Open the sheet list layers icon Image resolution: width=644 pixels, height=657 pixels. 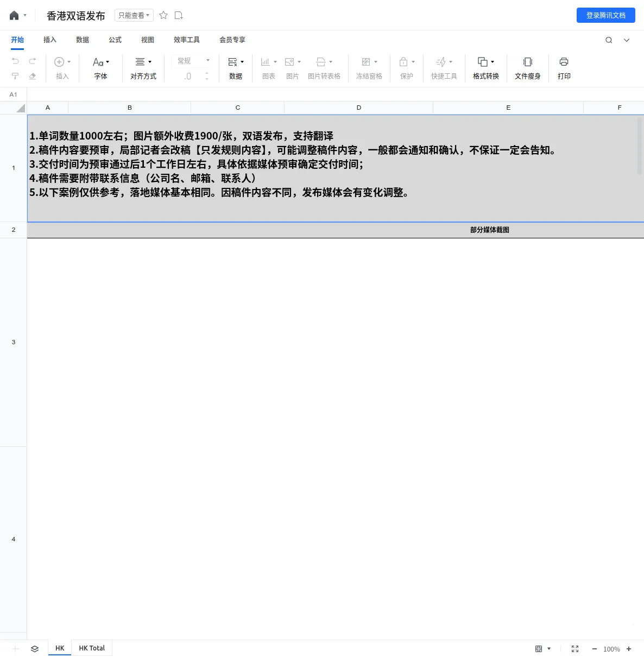tap(35, 649)
